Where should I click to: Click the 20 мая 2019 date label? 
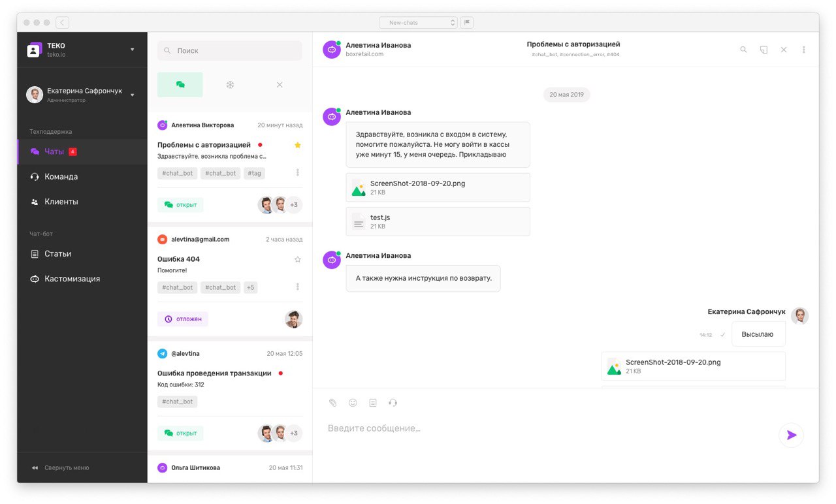pyautogui.click(x=566, y=95)
